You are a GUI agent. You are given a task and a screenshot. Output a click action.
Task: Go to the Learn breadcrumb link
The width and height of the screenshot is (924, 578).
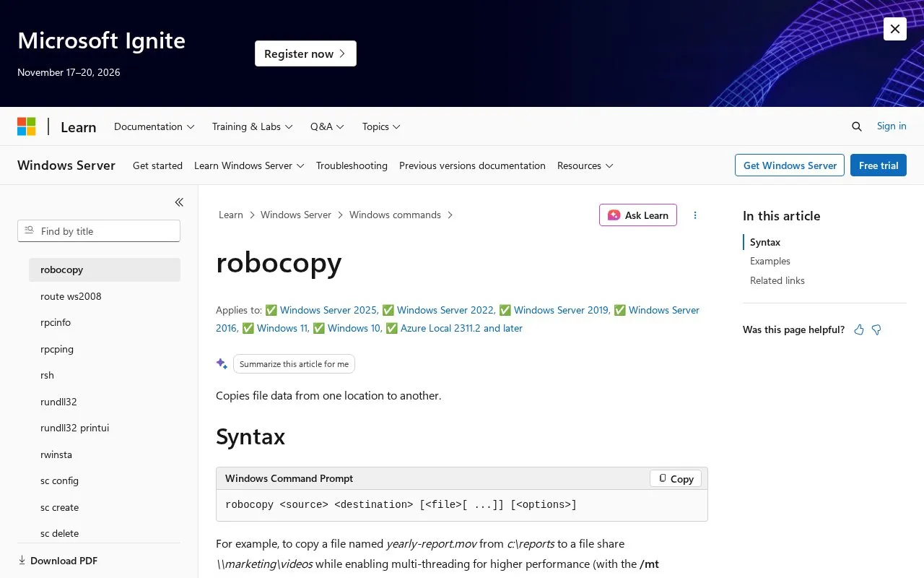(231, 215)
